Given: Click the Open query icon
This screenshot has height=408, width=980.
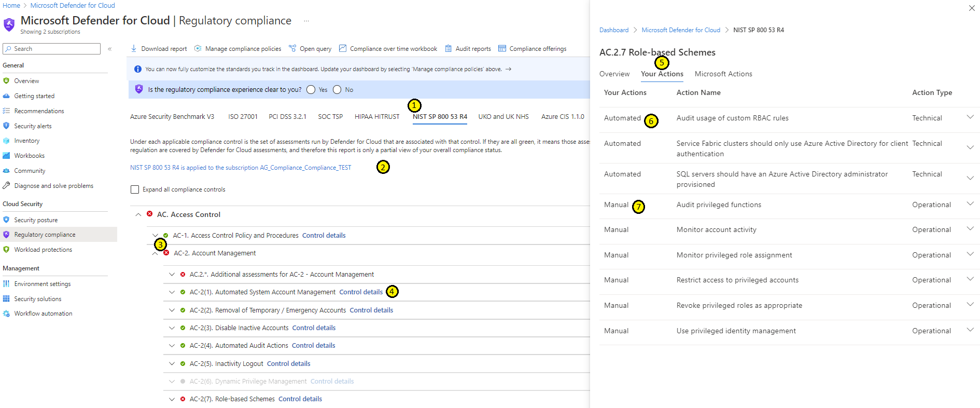Looking at the screenshot, I should pyautogui.click(x=292, y=48).
